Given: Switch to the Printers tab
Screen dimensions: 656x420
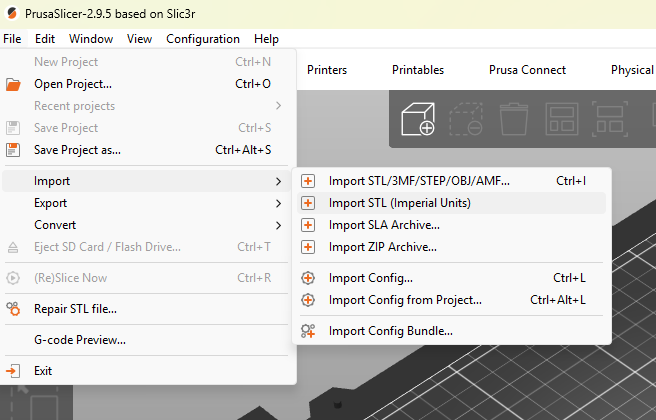Looking at the screenshot, I should [x=327, y=70].
